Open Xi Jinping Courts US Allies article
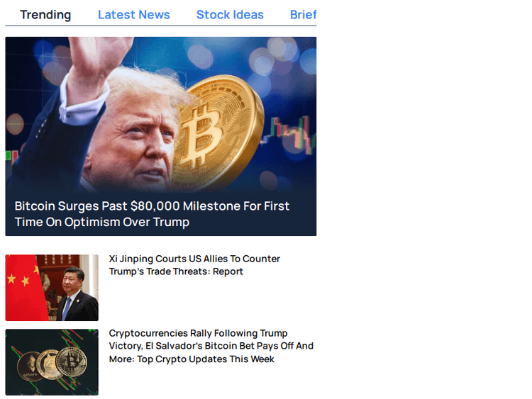The width and height of the screenshot is (532, 399). [x=194, y=265]
